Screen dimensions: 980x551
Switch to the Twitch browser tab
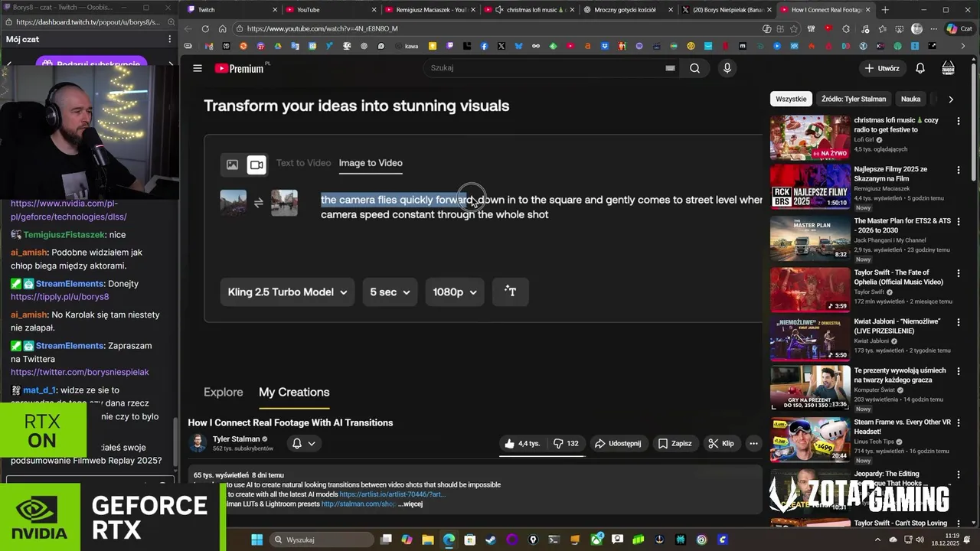(x=231, y=10)
